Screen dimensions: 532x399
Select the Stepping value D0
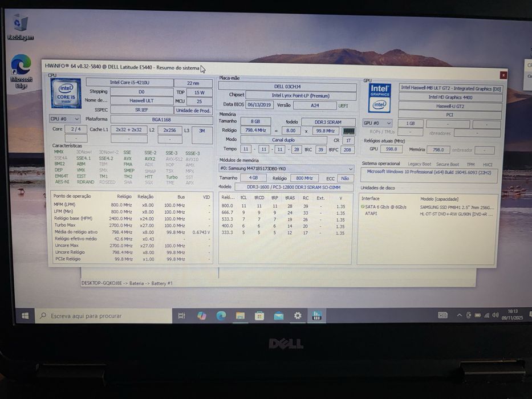tap(141, 92)
